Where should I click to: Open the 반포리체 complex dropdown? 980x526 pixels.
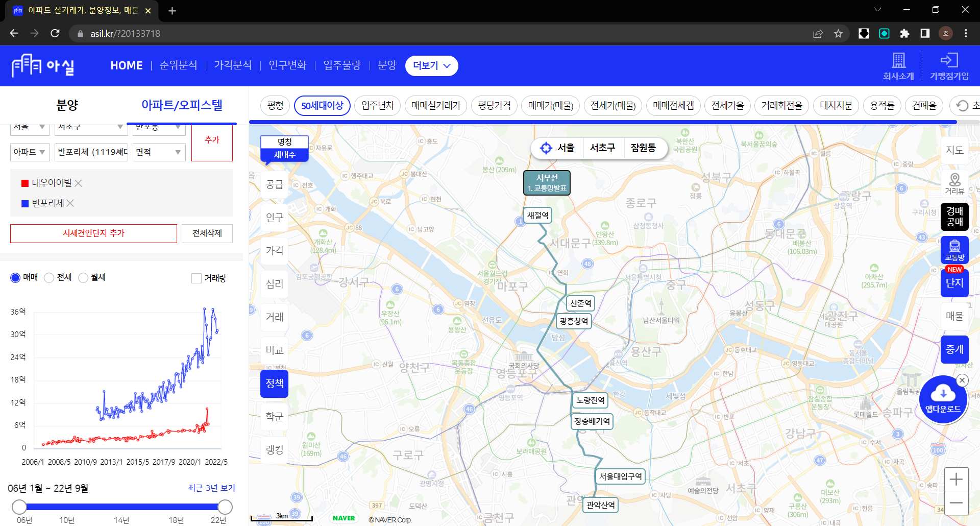tap(91, 152)
